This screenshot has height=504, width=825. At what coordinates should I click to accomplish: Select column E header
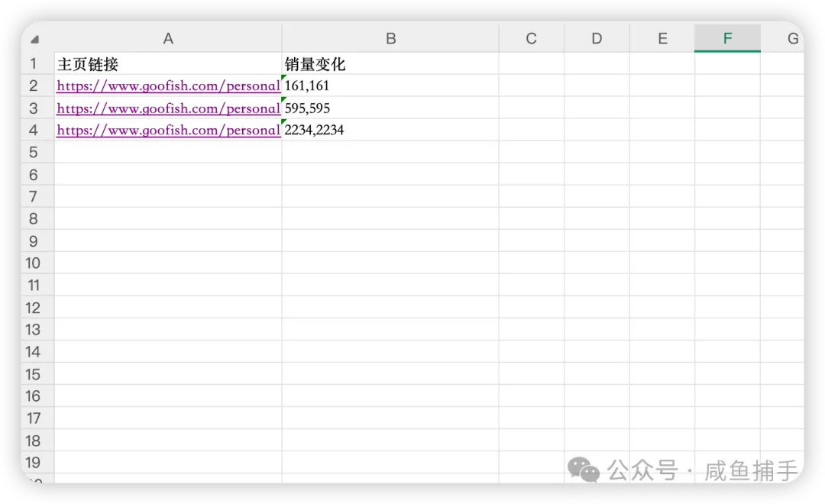pos(662,38)
